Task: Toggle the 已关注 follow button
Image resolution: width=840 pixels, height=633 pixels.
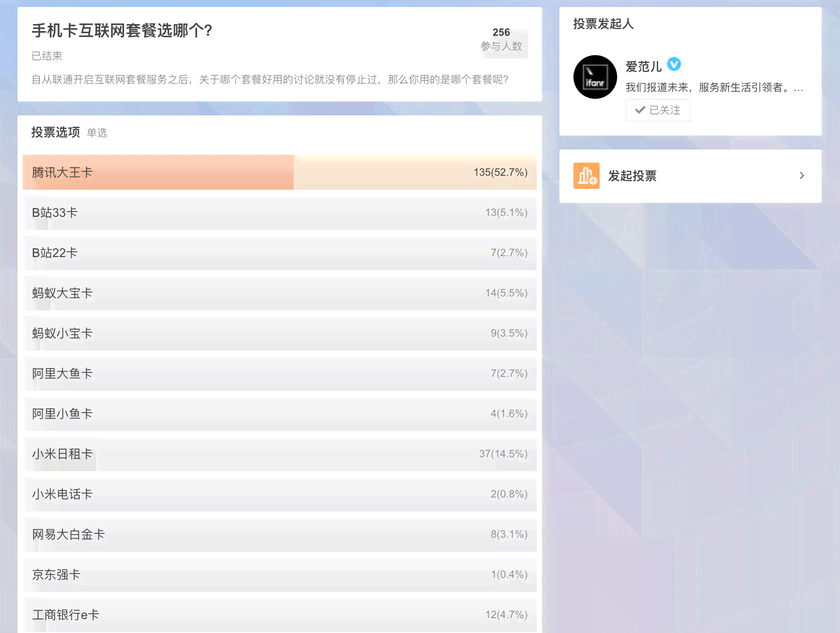Action: click(658, 110)
